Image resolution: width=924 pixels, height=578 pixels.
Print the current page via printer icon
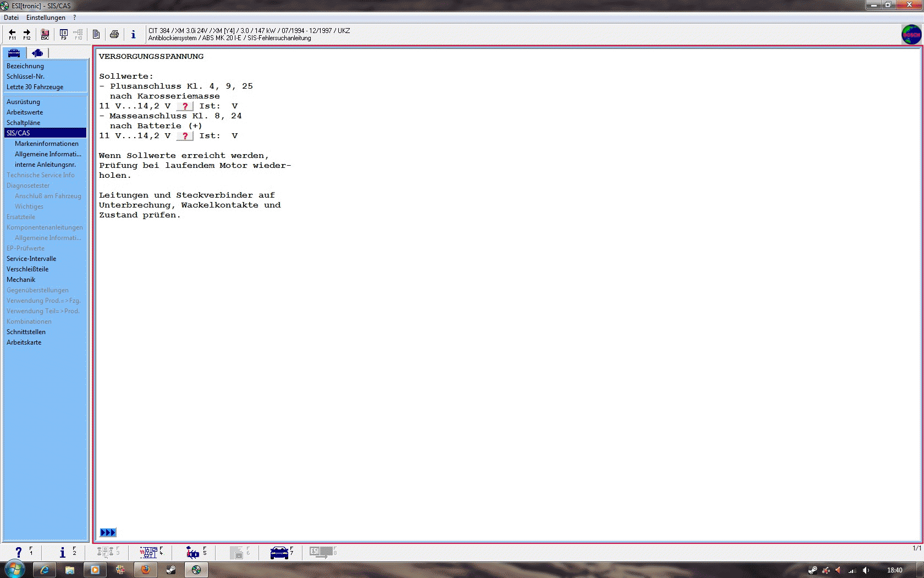click(114, 34)
